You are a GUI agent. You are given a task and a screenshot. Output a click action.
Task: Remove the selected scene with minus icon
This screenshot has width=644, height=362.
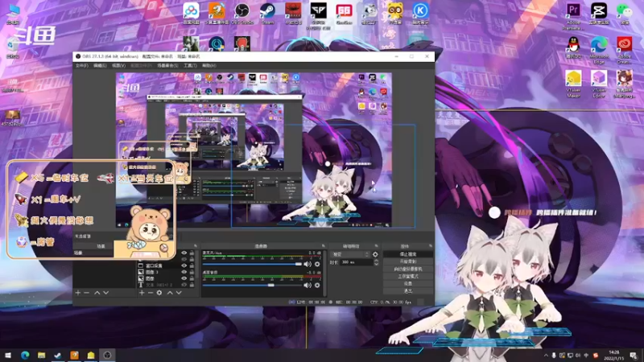click(86, 293)
